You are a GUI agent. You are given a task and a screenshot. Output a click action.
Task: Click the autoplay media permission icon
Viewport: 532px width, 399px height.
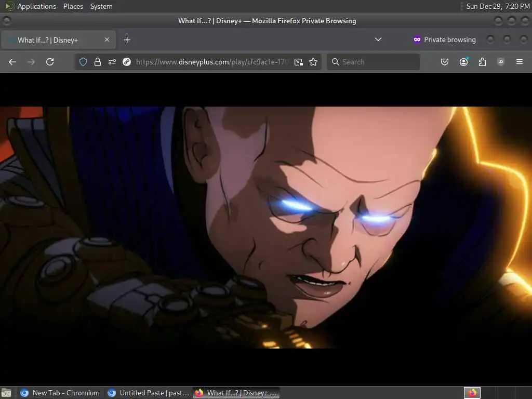(x=127, y=62)
